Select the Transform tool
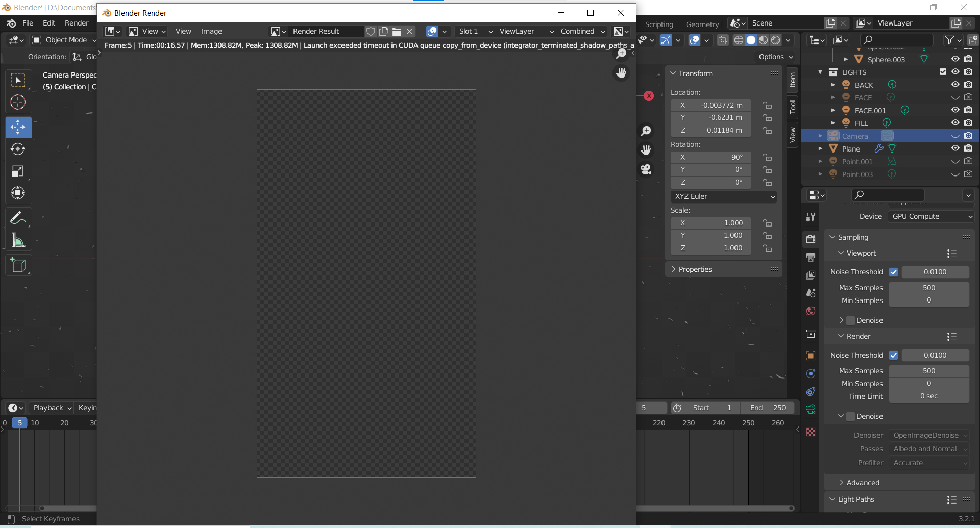The height and width of the screenshot is (528, 980). [18, 193]
